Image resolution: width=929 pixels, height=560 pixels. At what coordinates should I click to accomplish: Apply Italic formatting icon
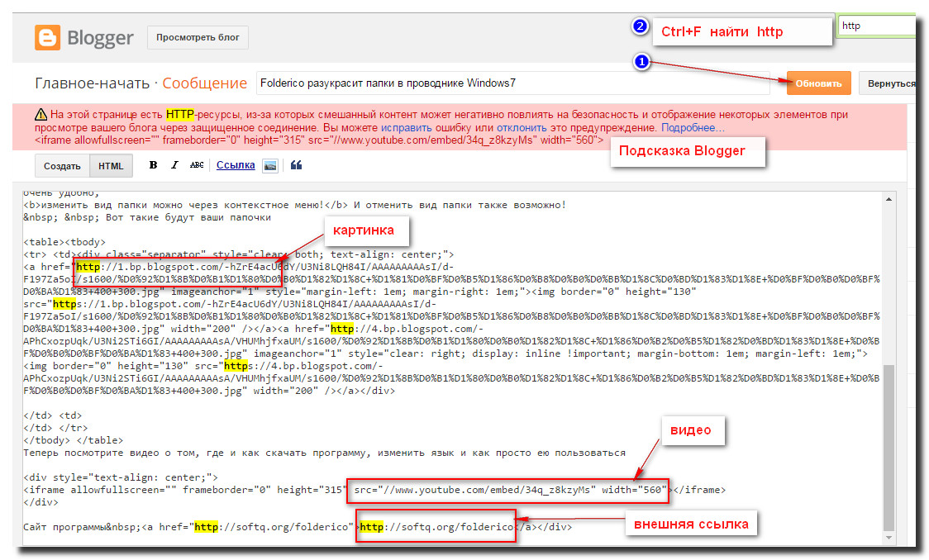174,165
